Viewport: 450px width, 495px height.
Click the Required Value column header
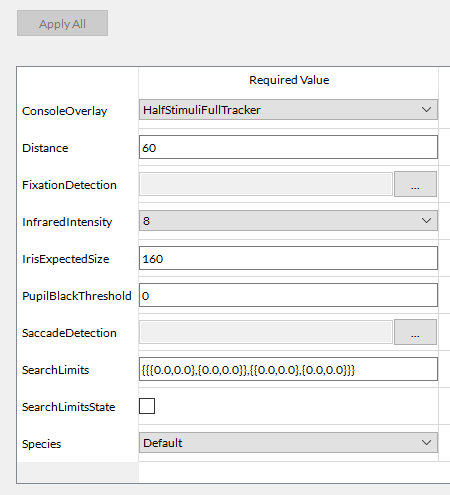[x=289, y=80]
